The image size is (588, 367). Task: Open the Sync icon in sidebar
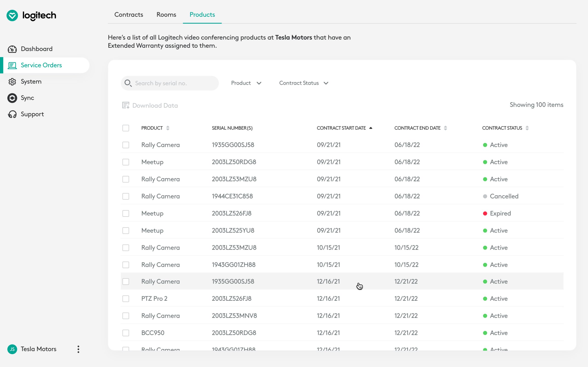[12, 98]
